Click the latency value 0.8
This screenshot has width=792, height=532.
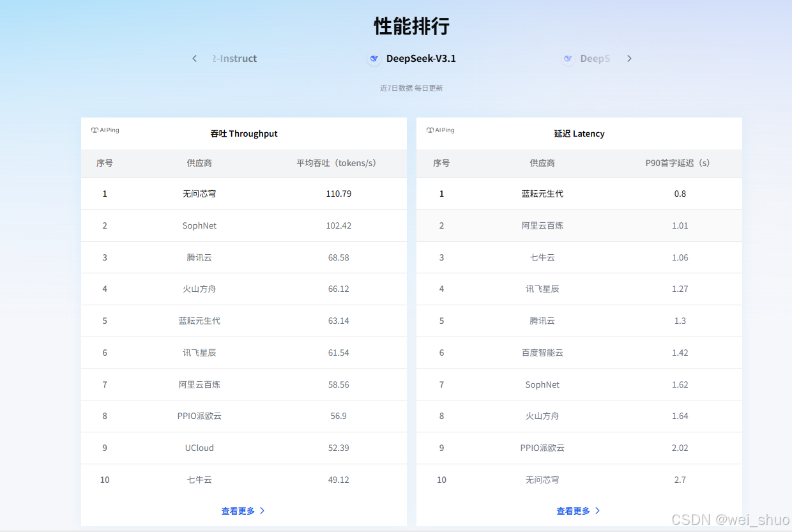(x=680, y=194)
